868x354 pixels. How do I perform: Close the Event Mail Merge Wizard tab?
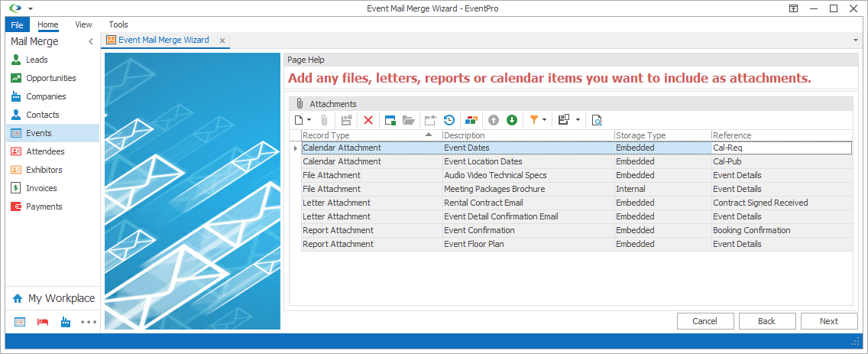point(222,41)
